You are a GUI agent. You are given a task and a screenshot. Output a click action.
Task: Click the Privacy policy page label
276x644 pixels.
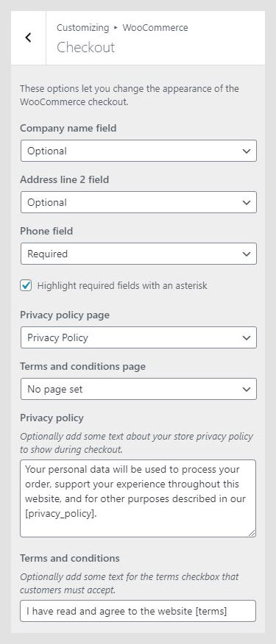pyautogui.click(x=65, y=315)
